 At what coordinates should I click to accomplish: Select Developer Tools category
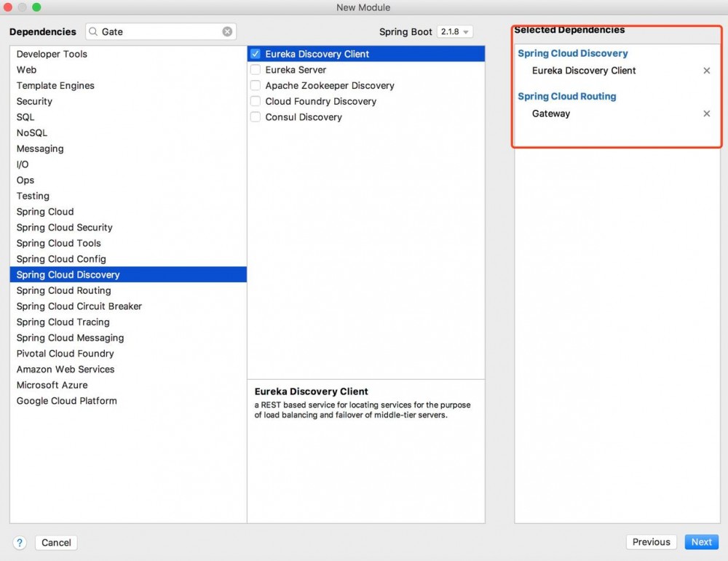coord(128,54)
